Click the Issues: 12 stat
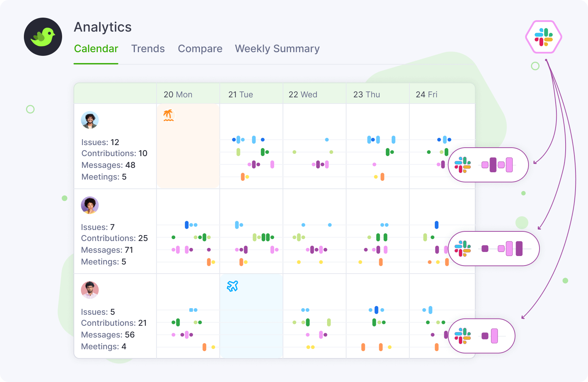This screenshot has height=382, width=588. point(100,143)
